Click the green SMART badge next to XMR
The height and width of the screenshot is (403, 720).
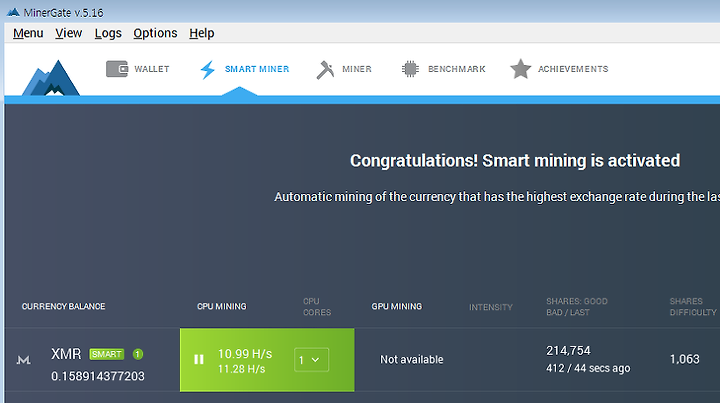click(x=107, y=354)
